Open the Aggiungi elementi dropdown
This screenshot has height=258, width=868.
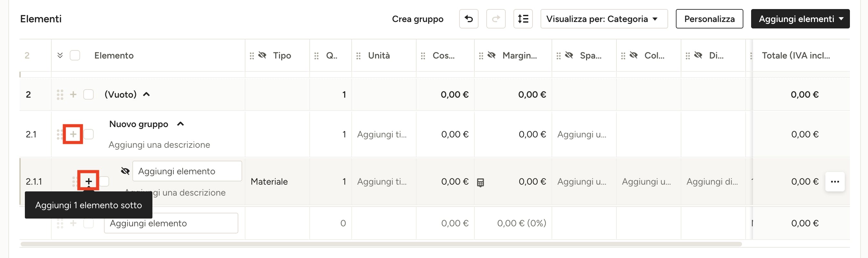800,19
